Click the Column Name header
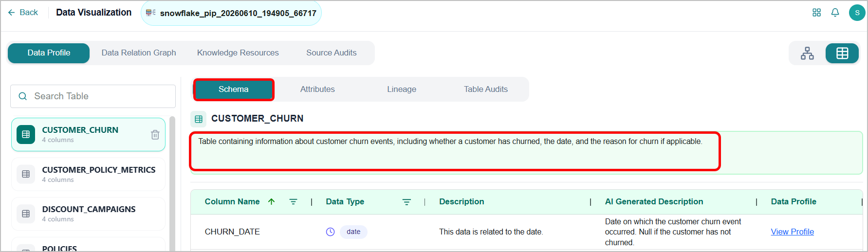 (x=232, y=201)
